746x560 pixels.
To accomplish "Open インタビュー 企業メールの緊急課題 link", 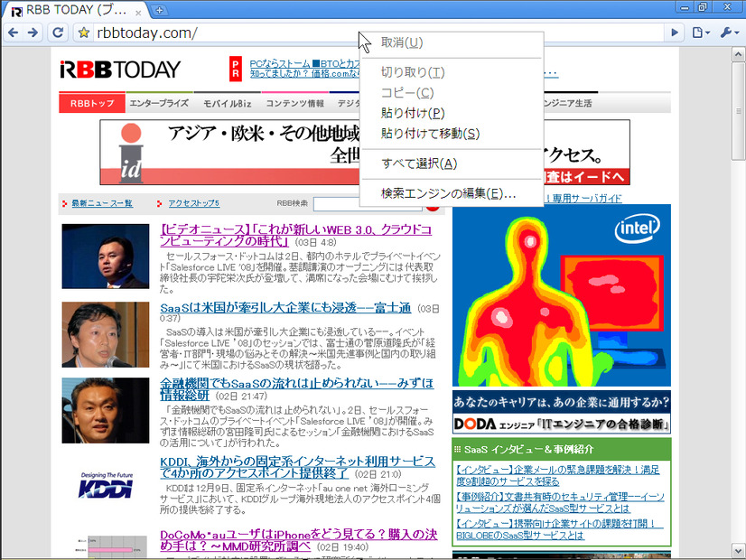I will click(x=557, y=475).
